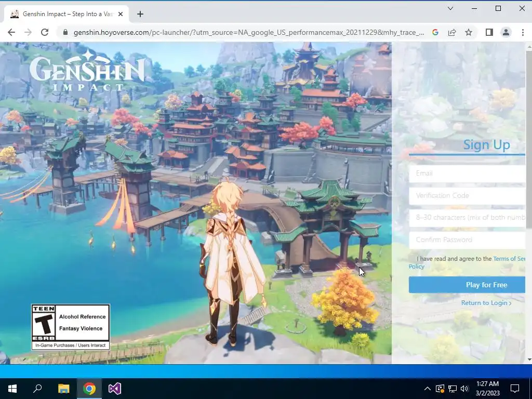The height and width of the screenshot is (399, 532).
Task: Expand the tab search chevron
Action: pos(450,8)
